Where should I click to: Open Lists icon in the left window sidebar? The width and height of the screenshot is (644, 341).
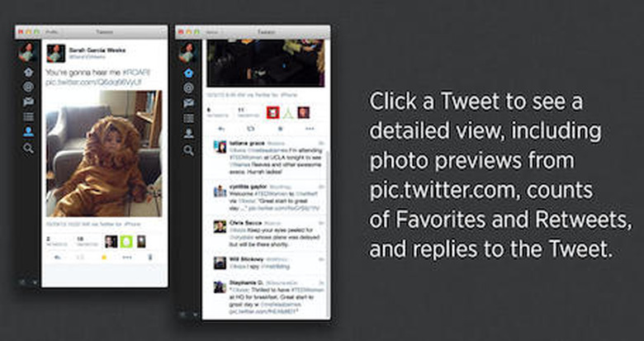pyautogui.click(x=28, y=117)
